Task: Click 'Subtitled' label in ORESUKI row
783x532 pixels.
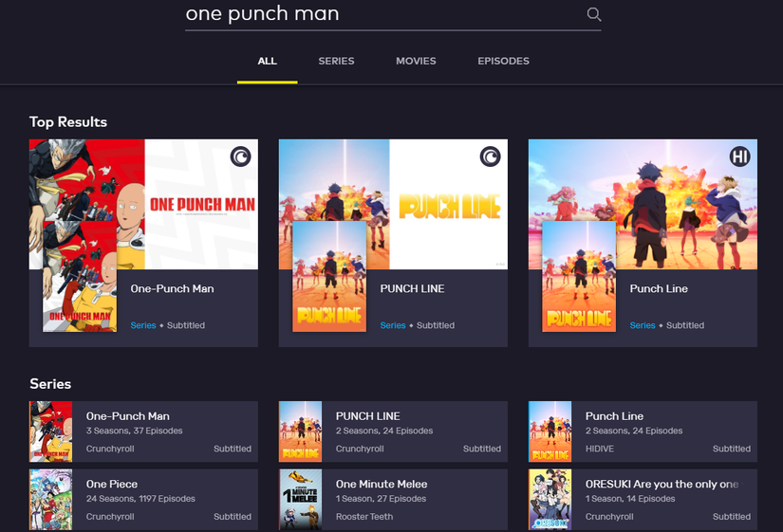Action: pyautogui.click(x=732, y=517)
